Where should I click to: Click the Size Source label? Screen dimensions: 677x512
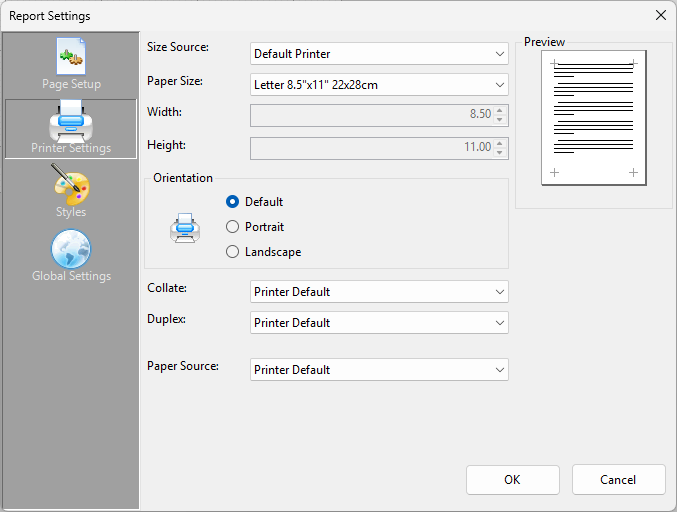click(x=178, y=47)
